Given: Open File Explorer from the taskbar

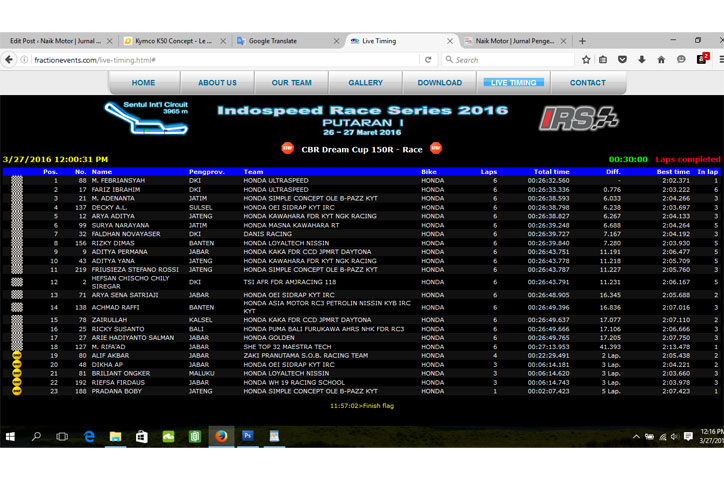Looking at the screenshot, I should [x=115, y=436].
